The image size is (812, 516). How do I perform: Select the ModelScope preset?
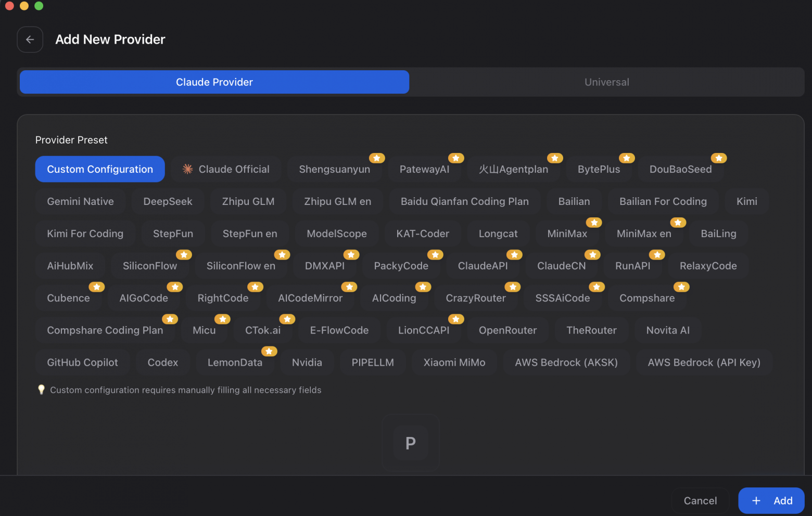click(x=337, y=234)
